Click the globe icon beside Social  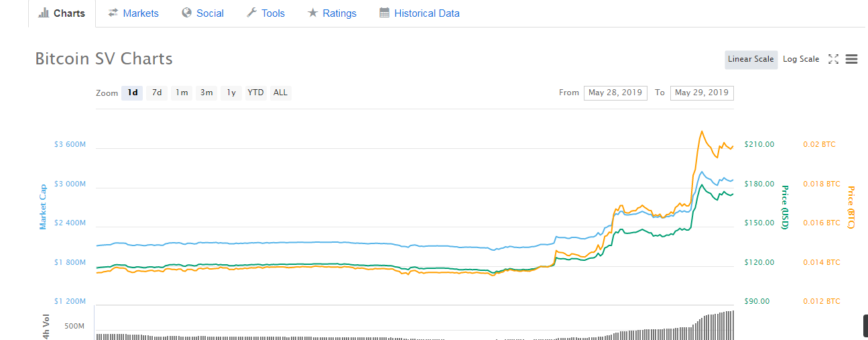(x=187, y=13)
